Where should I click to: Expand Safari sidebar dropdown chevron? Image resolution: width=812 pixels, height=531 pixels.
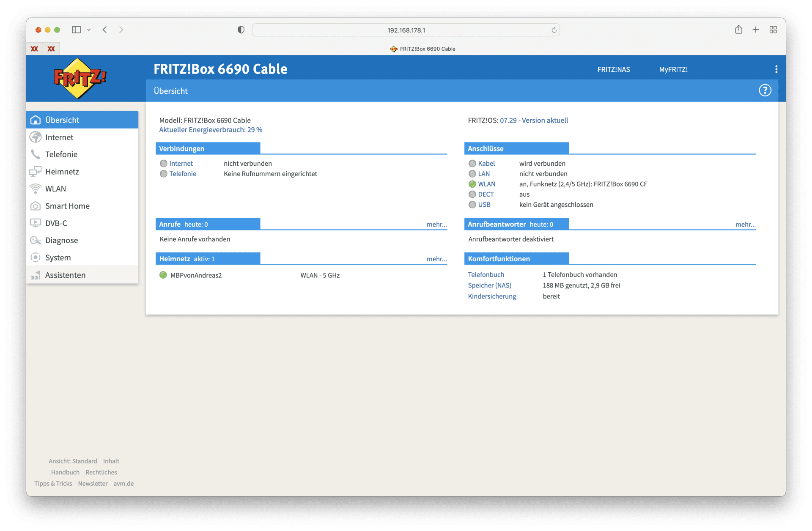click(89, 30)
